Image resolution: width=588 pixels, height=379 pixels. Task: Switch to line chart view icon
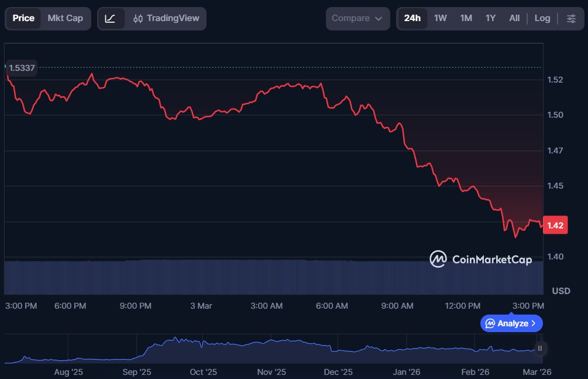pos(111,18)
